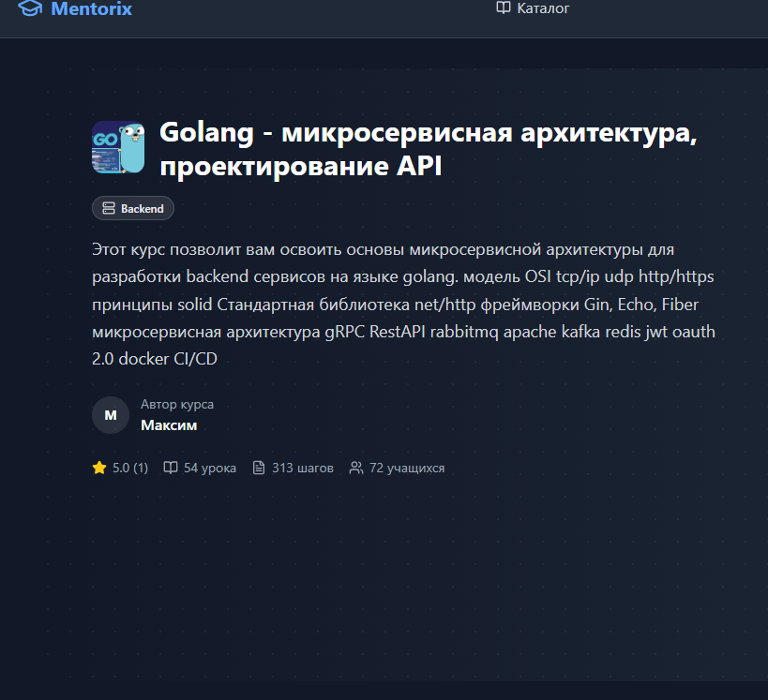This screenshot has width=768, height=700.
Task: Click the 54 урока lessons count
Action: (210, 468)
